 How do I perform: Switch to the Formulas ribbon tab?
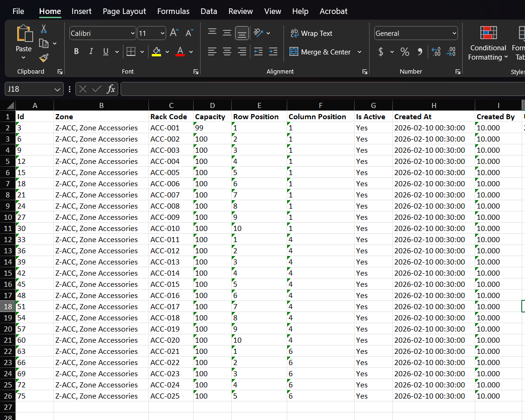point(173,11)
